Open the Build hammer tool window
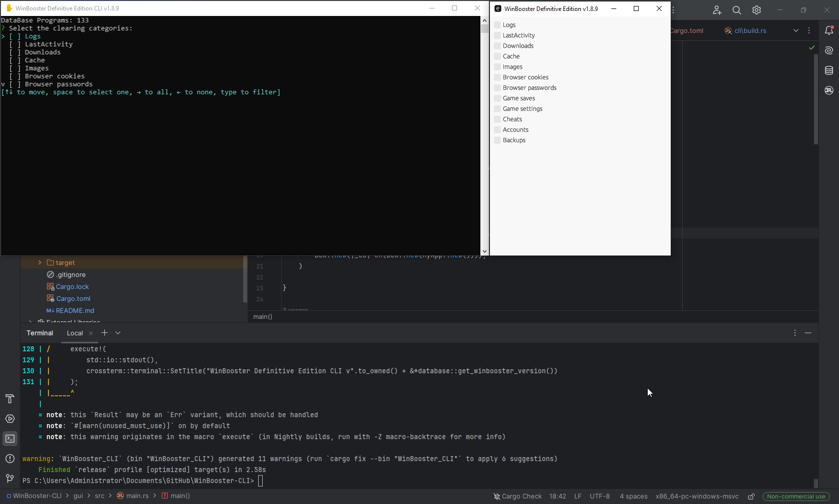Image resolution: width=839 pixels, height=504 pixels. pos(10,399)
